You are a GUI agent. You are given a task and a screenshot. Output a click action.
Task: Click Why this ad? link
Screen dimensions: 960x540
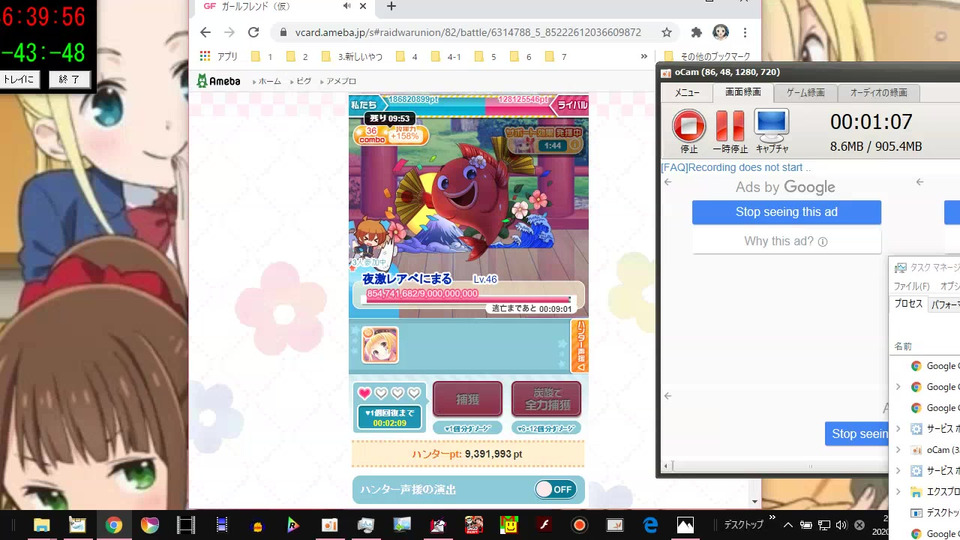pyautogui.click(x=786, y=241)
